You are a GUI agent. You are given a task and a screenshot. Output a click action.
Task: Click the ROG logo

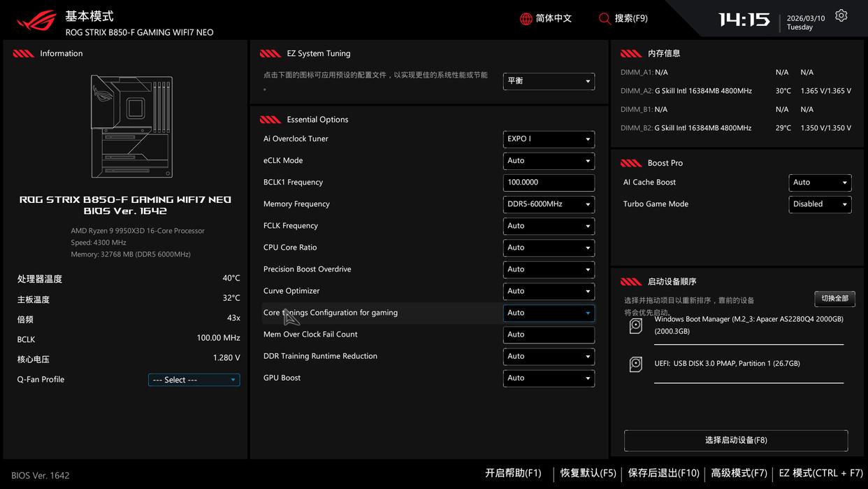(x=36, y=21)
